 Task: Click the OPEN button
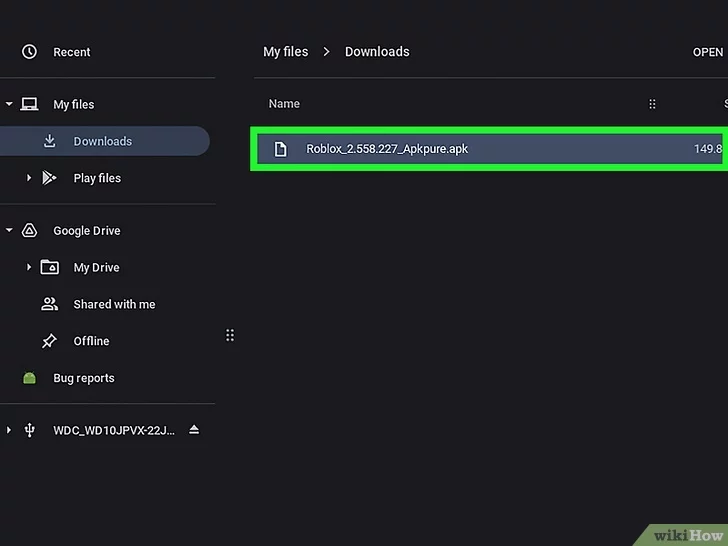[708, 52]
